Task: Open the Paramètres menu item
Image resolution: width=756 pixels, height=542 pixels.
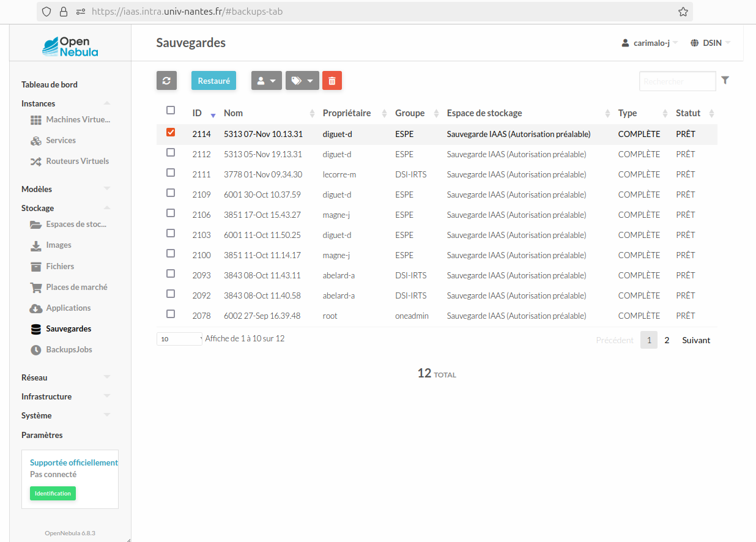Action: (42, 435)
